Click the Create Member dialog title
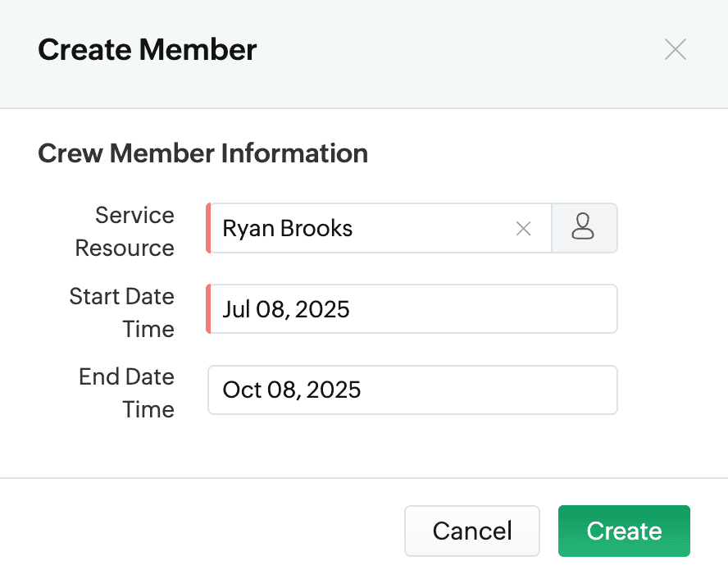The width and height of the screenshot is (728, 579). [x=148, y=50]
